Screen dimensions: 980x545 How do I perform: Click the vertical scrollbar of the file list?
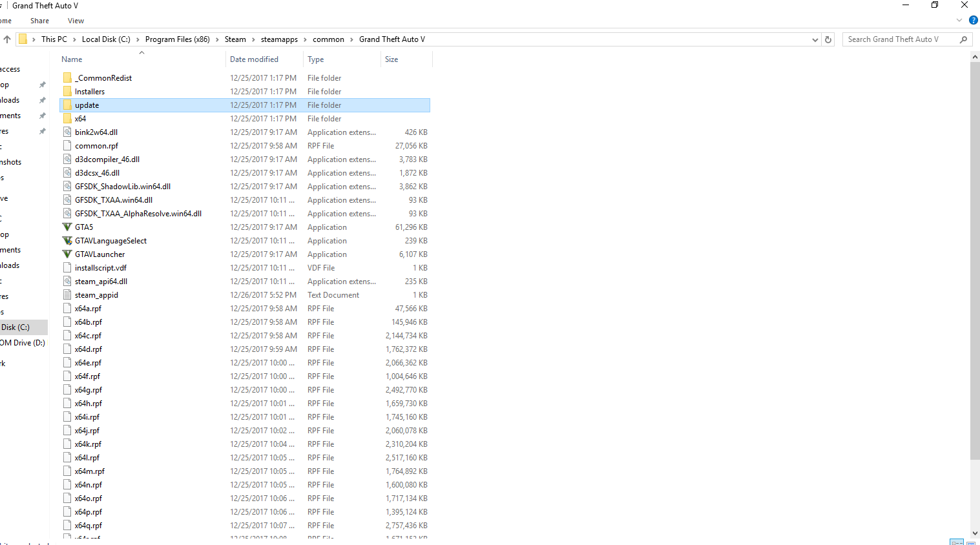(975, 261)
